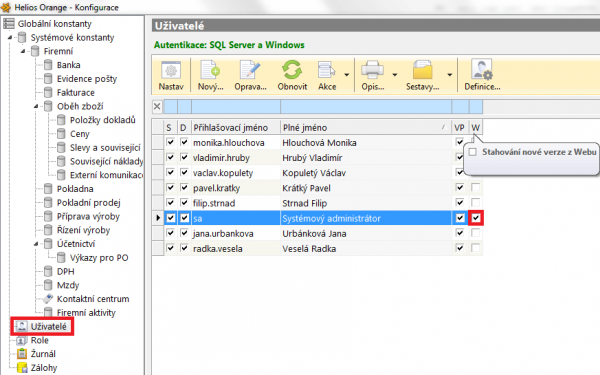Click the Helios Orange app icon

click(5, 7)
